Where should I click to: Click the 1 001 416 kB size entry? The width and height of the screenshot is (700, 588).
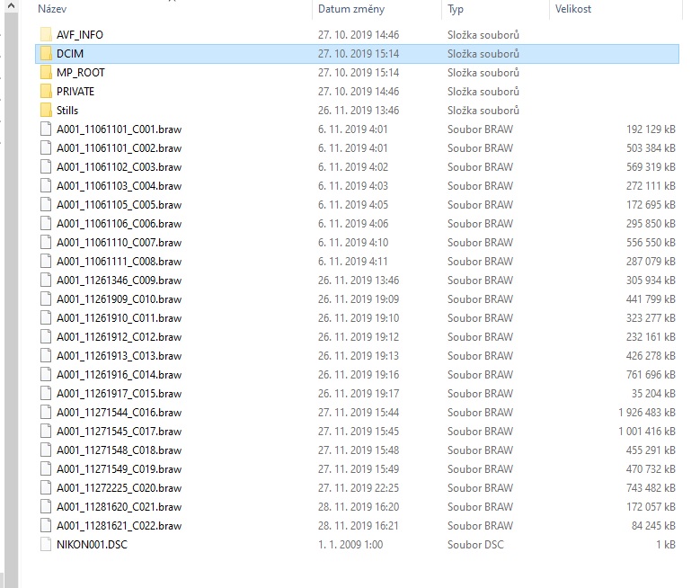pos(638,432)
